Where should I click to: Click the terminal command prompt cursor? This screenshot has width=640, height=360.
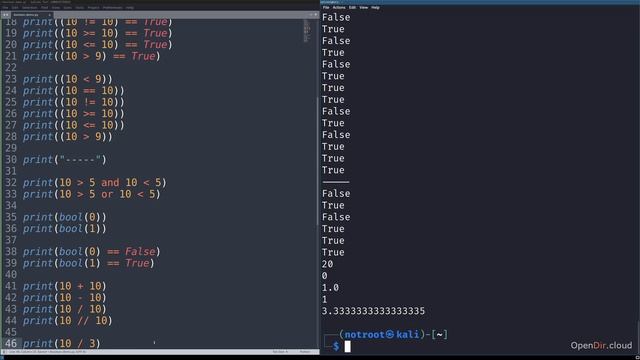click(x=347, y=347)
